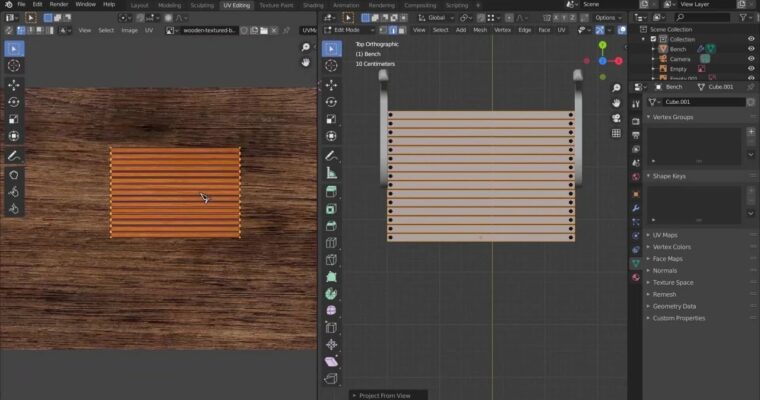The image size is (760, 400).
Task: Select the Rotate tool in the UV editor toolbar
Action: click(x=14, y=102)
